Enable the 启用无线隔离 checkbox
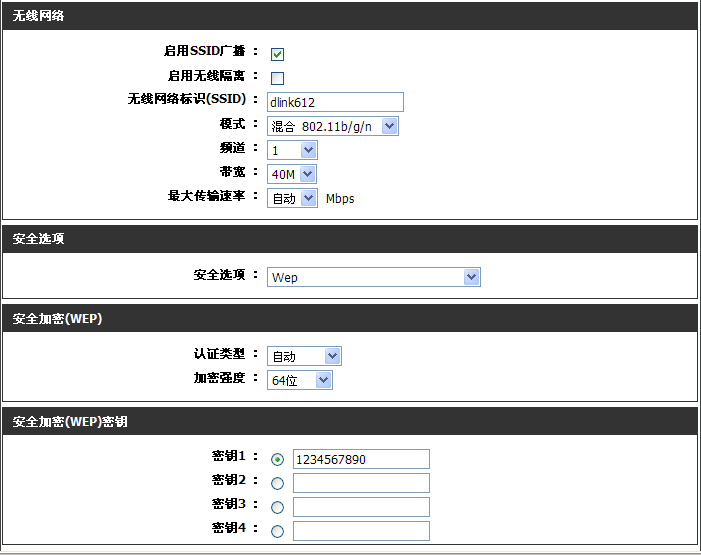Viewport: 701px width, 555px height. tap(277, 78)
